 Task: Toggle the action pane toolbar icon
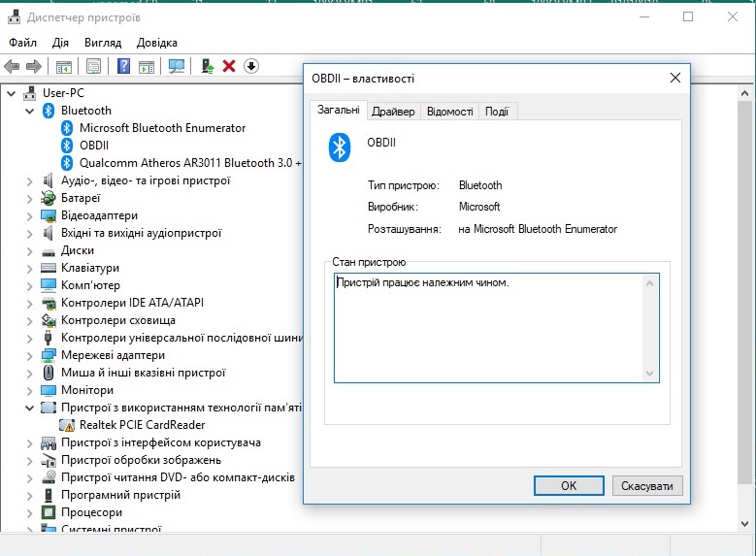click(x=147, y=66)
